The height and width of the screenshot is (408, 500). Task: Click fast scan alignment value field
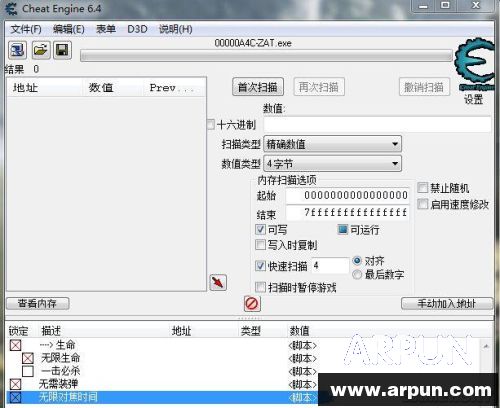point(330,266)
